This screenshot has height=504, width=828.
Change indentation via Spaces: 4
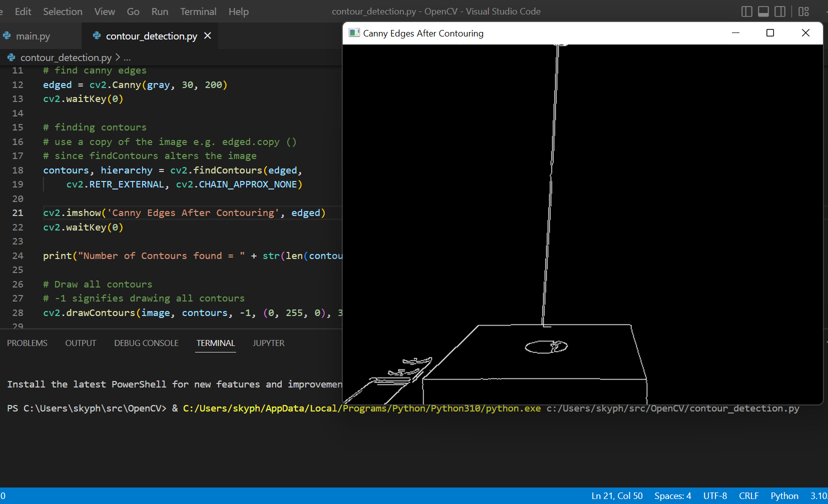tap(673, 496)
